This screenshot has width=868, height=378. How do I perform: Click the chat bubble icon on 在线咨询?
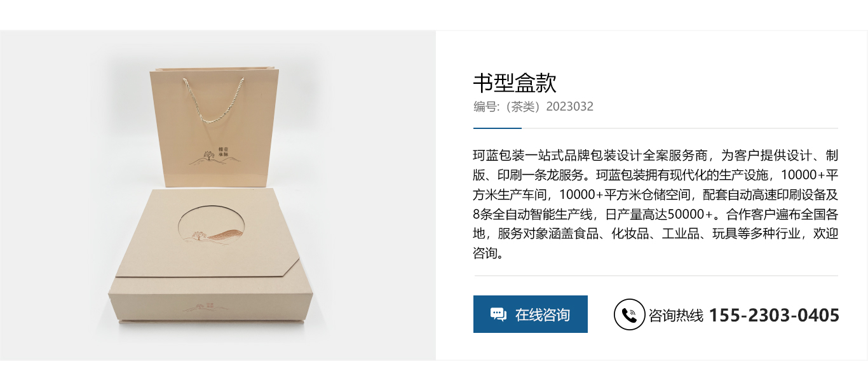click(x=498, y=314)
